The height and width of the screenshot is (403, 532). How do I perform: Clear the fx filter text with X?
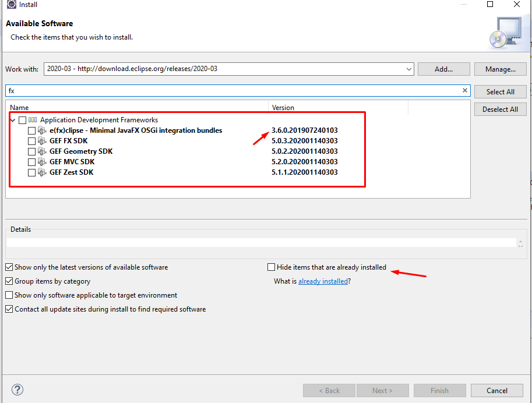point(465,90)
